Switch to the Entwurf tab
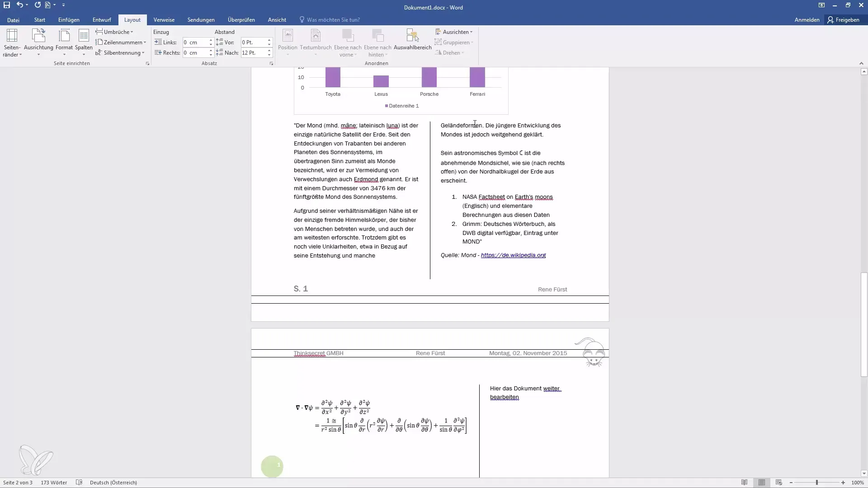This screenshot has width=868, height=488. [102, 20]
